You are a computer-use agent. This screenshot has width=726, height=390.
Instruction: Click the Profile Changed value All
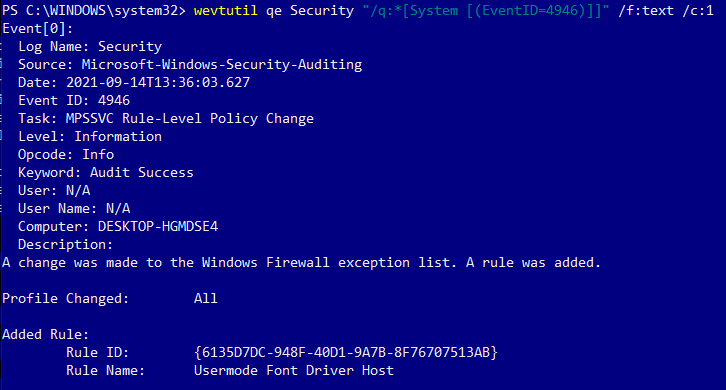(x=206, y=298)
